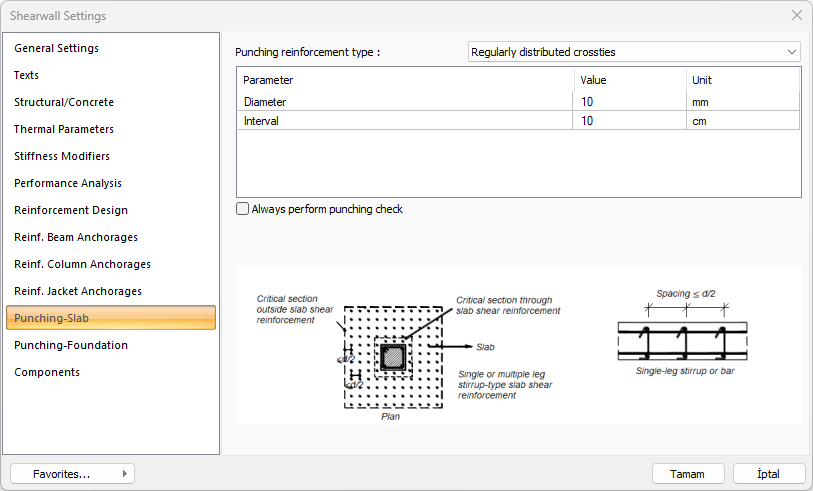The image size is (813, 491).
Task: Open Punching-Foundation settings
Action: coord(71,345)
